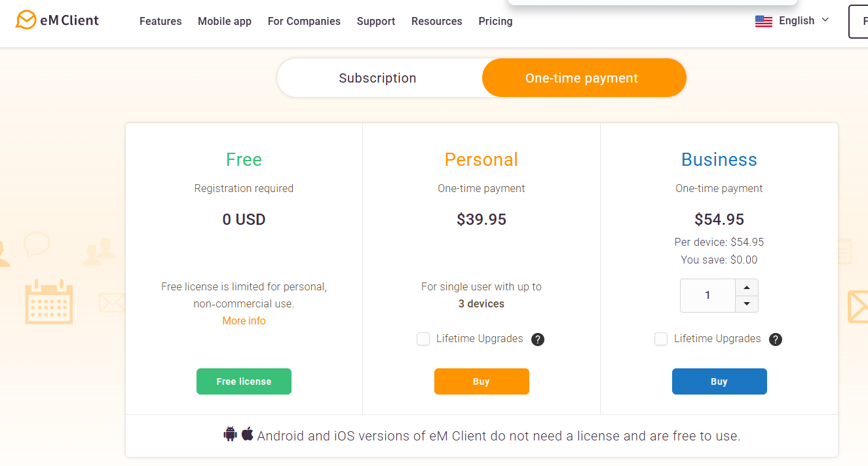The image size is (868, 466).
Task: Open the Support menu
Action: coord(375,21)
